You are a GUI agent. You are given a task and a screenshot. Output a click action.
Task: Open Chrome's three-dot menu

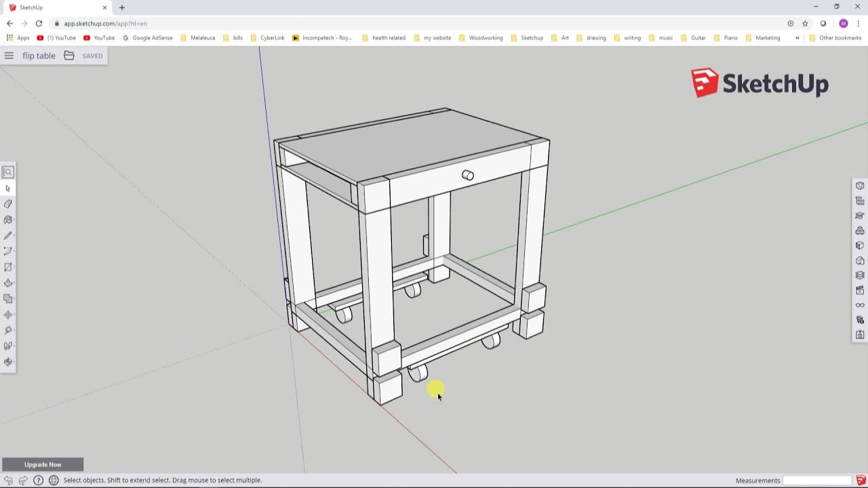(x=859, y=23)
